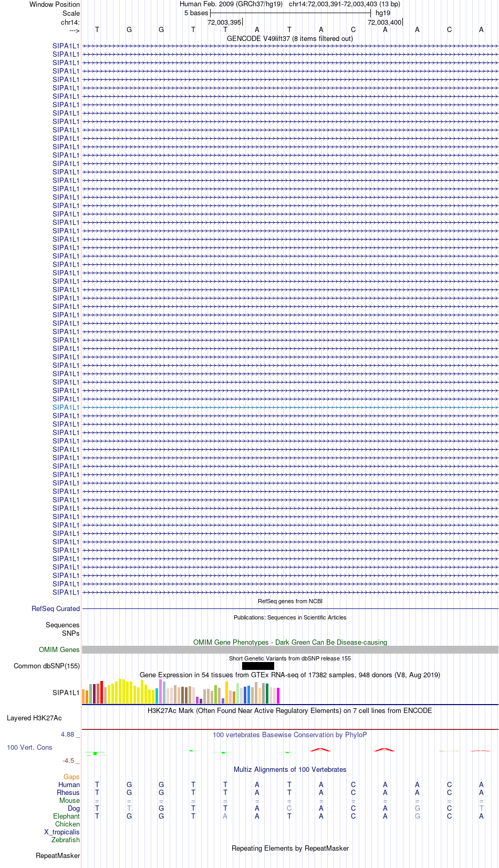Click the Window Position label
Image resolution: width=499 pixels, height=868 pixels.
[x=55, y=4]
